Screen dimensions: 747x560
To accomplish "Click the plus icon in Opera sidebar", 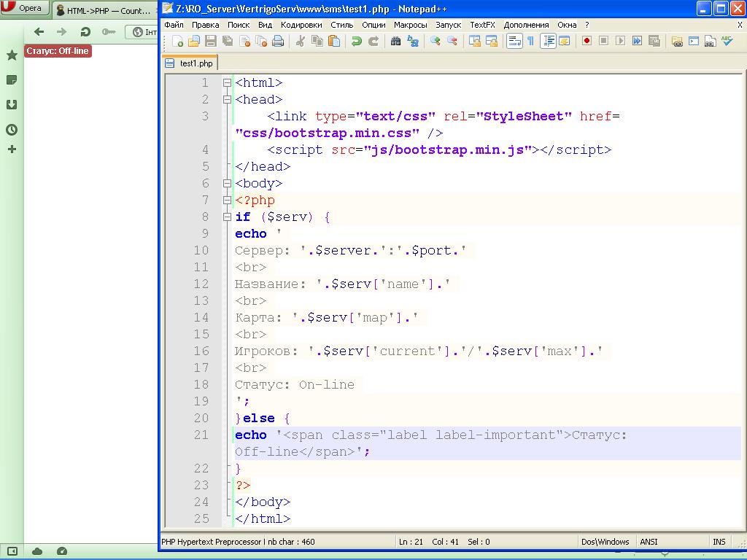I will 12,149.
